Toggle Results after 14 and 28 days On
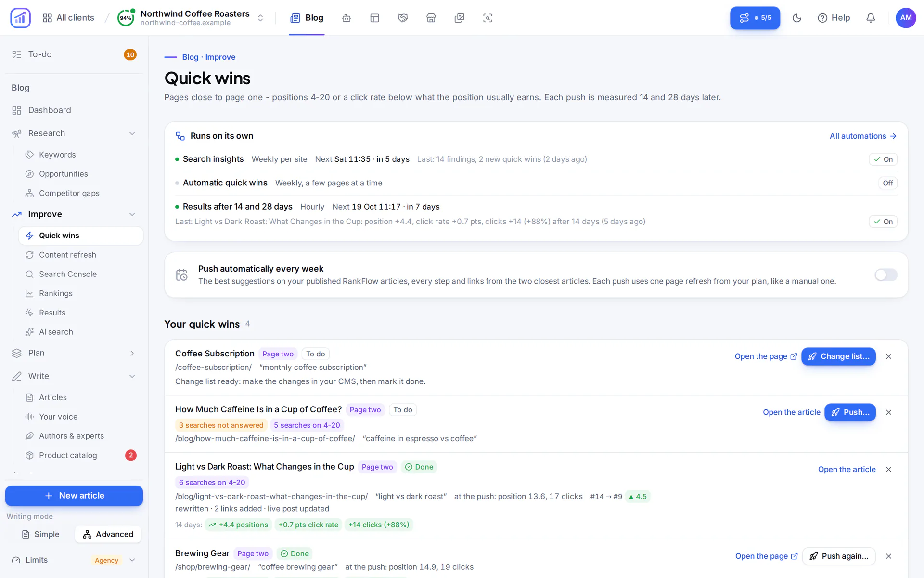 (x=883, y=222)
